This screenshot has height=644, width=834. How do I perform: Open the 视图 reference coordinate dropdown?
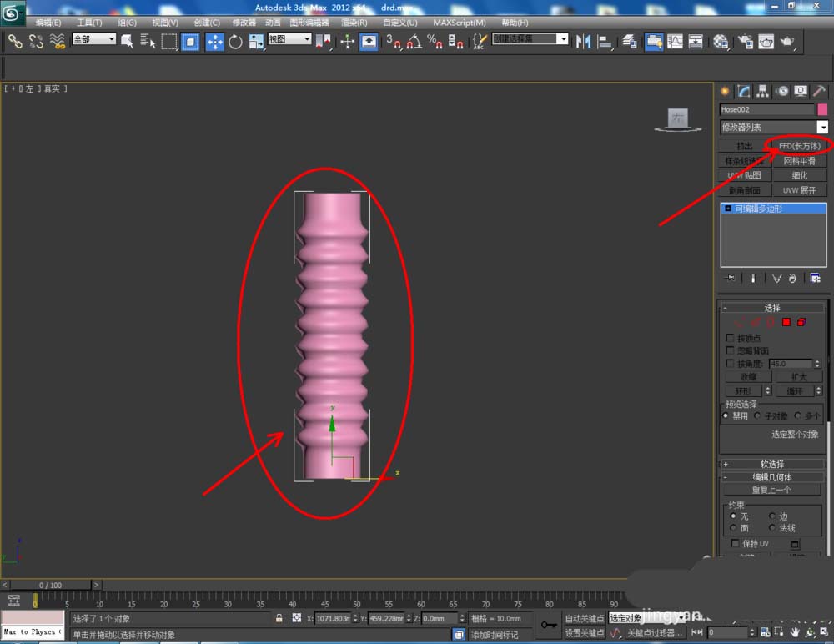(289, 39)
